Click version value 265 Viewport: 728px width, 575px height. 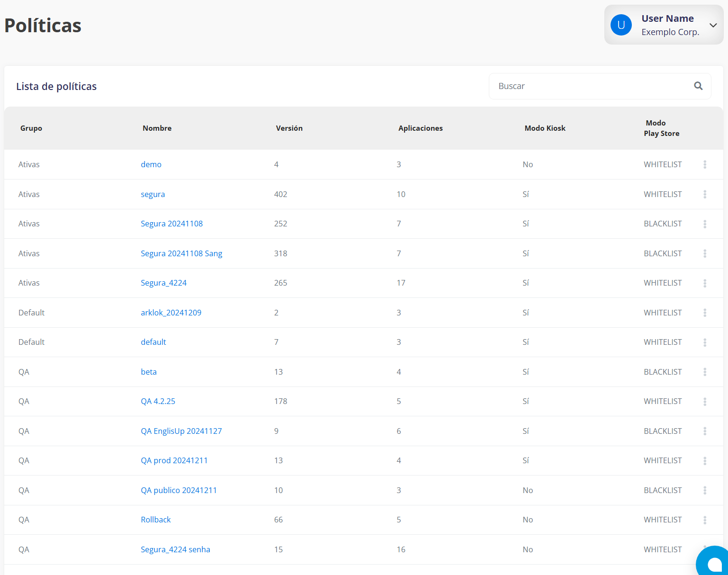tap(280, 283)
